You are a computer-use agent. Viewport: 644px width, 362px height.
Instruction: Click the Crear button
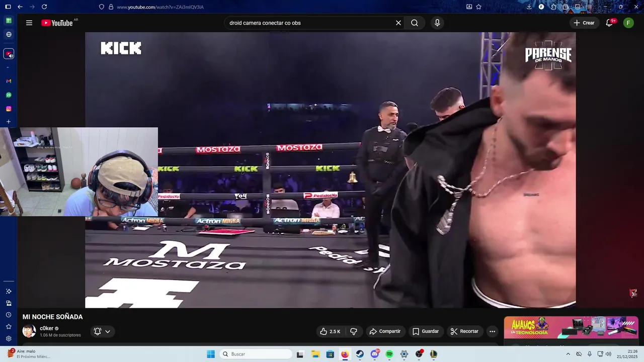(x=584, y=23)
